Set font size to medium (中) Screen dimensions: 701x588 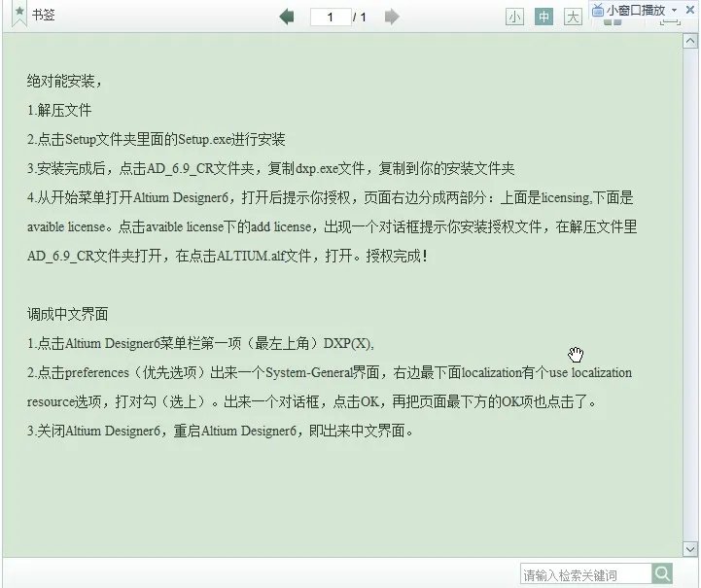point(543,17)
